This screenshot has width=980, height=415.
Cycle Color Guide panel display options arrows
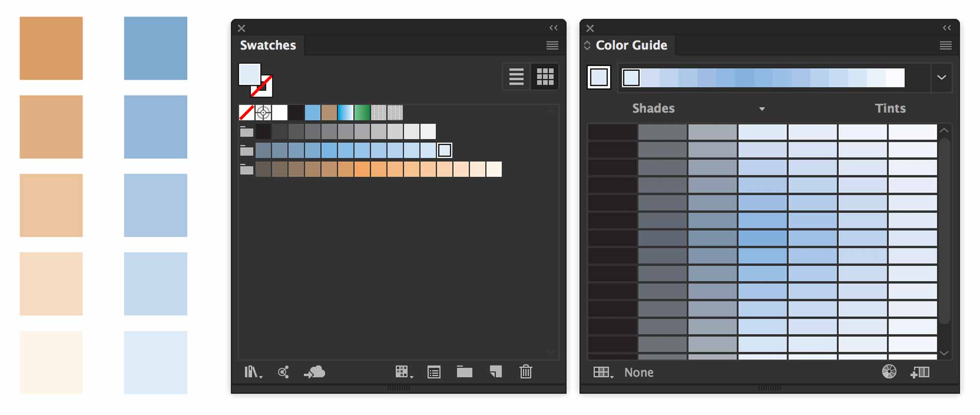587,46
